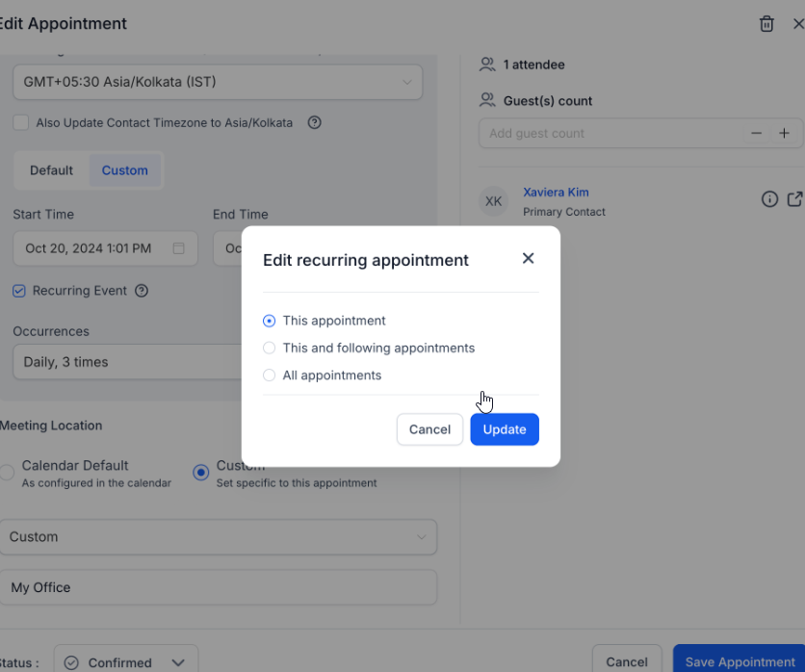Choose 'This and following appointments' option

pyautogui.click(x=270, y=349)
